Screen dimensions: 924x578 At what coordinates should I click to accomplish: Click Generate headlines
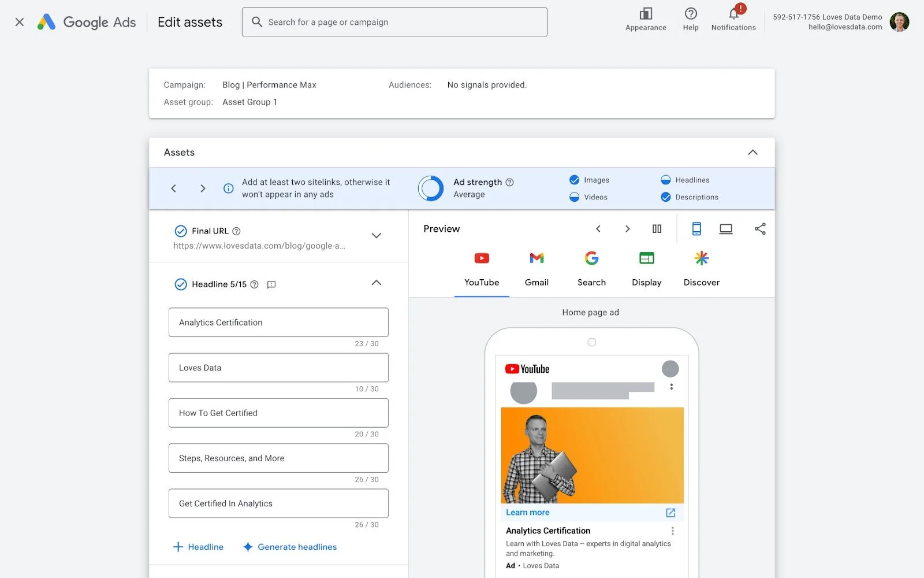pyautogui.click(x=289, y=547)
